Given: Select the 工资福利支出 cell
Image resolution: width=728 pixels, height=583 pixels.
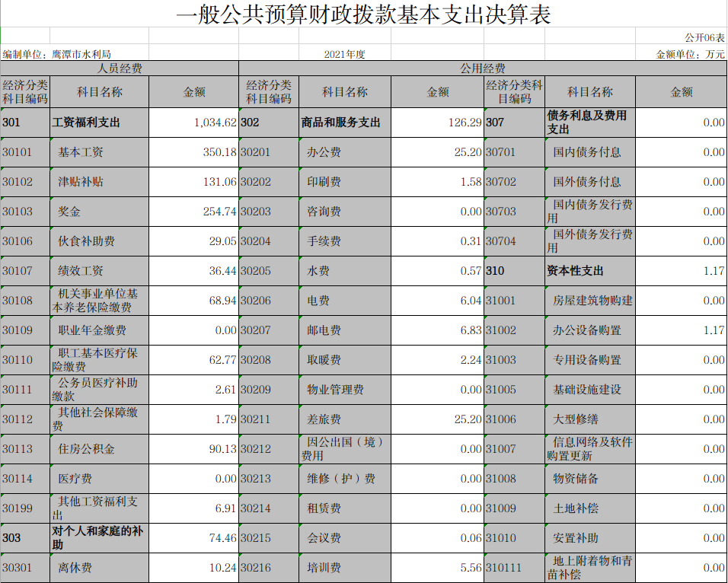Looking at the screenshot, I should tap(99, 123).
